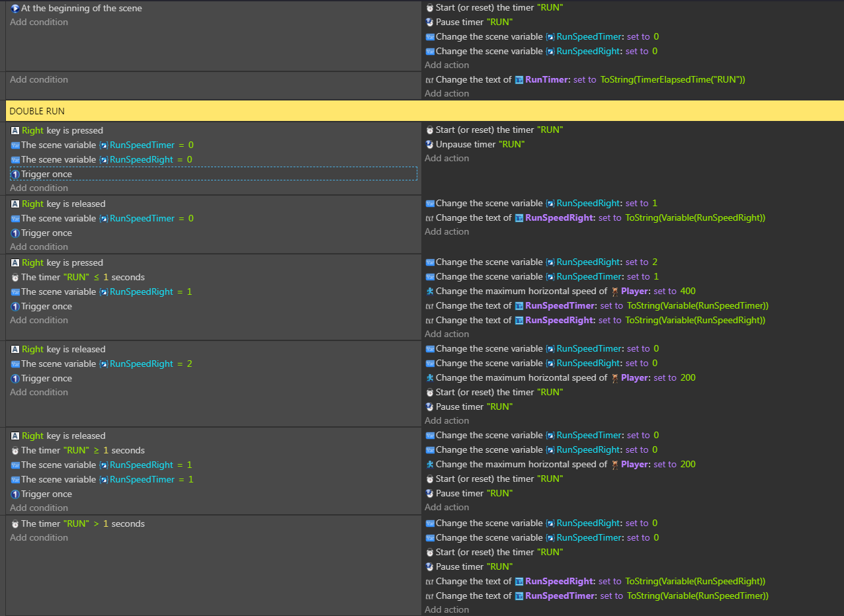Click Add condition under timer "RUN" > 1 seconds
Image resolution: width=844 pixels, height=616 pixels.
click(x=39, y=537)
